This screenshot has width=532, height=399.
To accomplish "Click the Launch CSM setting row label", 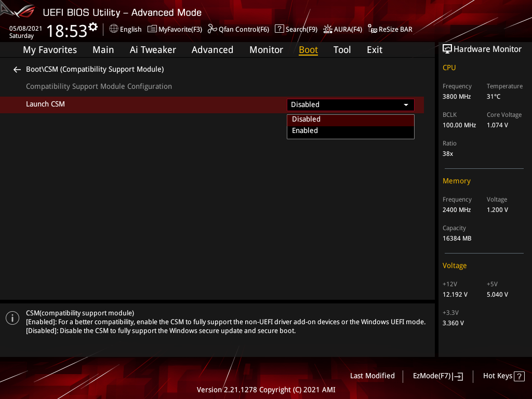I will 46,104.
